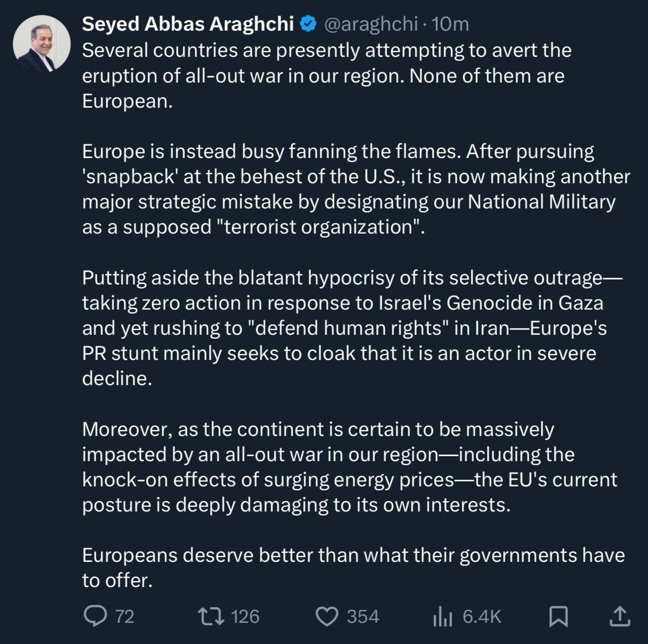Click the repost count 126
This screenshot has width=648, height=644.
point(245,617)
